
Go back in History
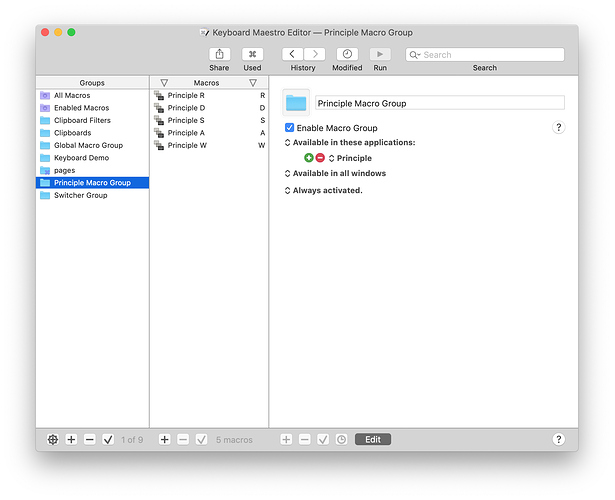(292, 54)
